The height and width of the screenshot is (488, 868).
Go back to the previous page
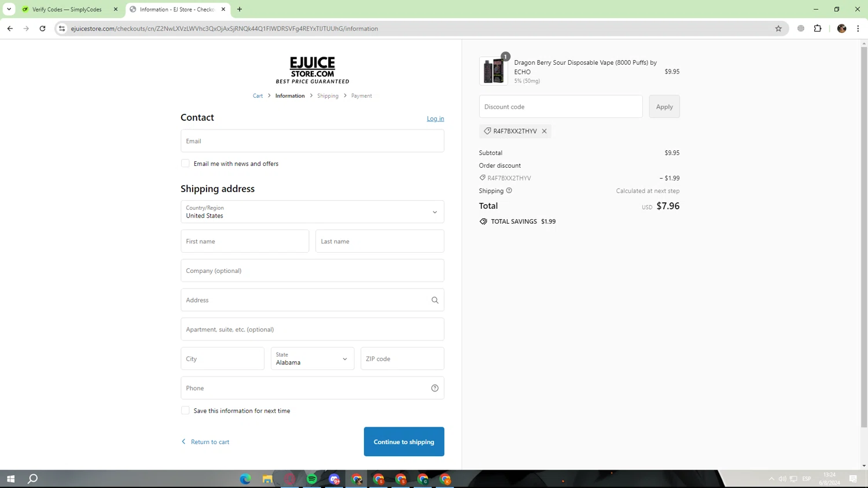click(10, 28)
